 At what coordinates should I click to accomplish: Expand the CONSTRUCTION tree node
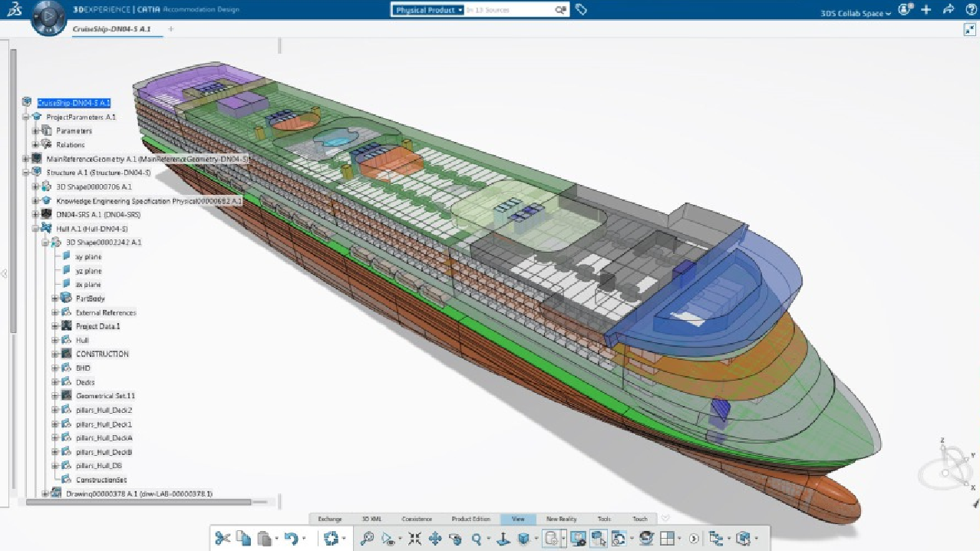tap(55, 354)
